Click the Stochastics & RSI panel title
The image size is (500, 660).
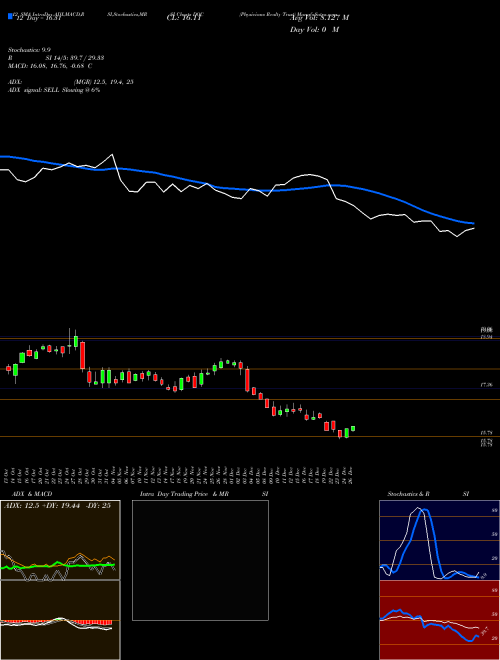pyautogui.click(x=428, y=494)
